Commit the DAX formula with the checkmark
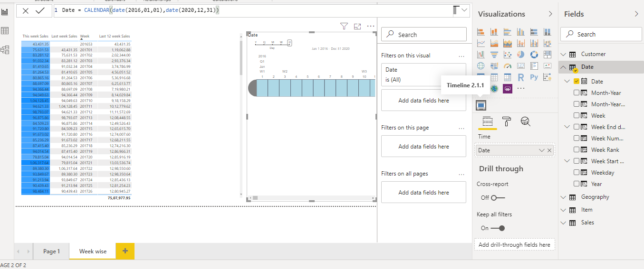Screen dimensions: 644x269 pos(40,10)
